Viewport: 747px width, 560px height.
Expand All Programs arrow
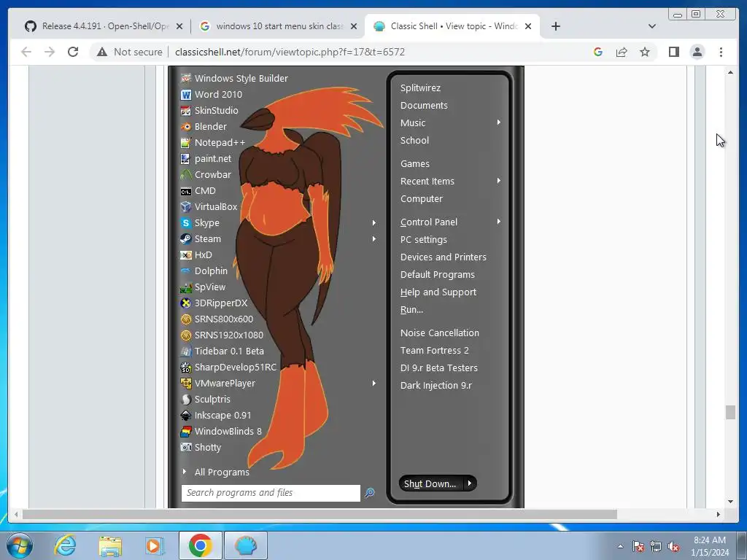coord(185,472)
